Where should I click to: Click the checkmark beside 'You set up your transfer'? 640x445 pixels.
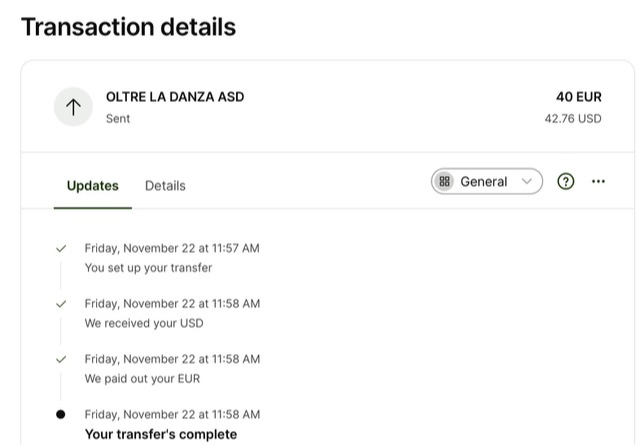[x=61, y=248]
